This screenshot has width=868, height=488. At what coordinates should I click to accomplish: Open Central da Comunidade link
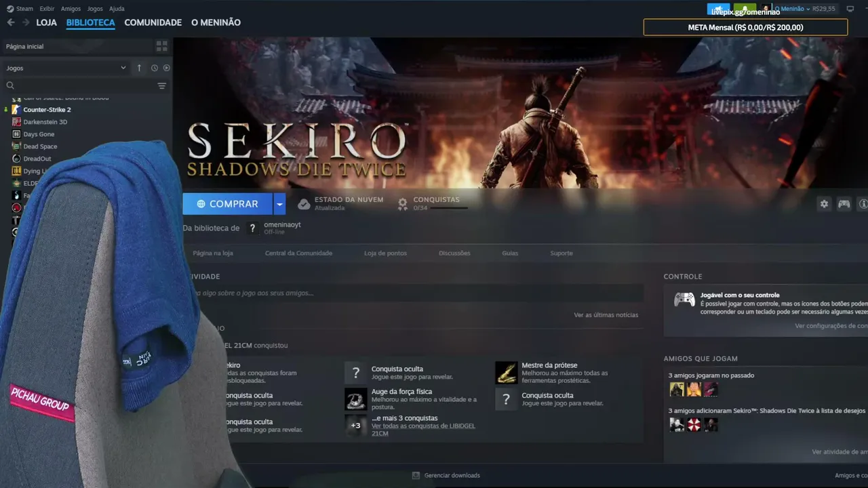tap(298, 253)
